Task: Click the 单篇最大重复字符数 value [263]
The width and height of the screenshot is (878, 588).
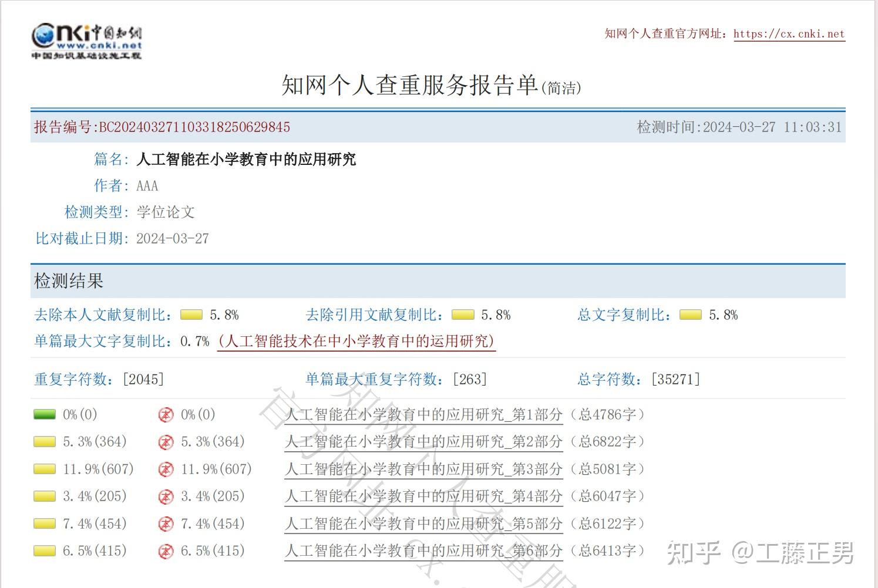Action: coord(470,380)
